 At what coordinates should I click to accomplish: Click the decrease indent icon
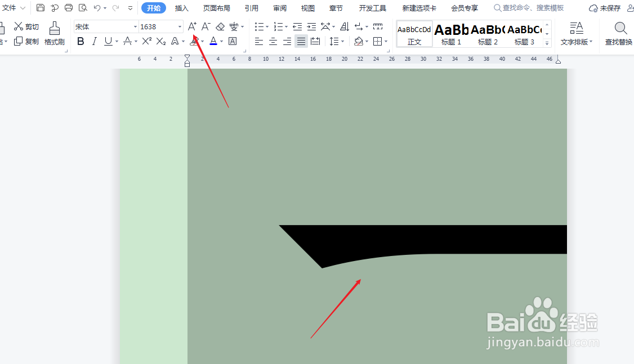point(297,26)
